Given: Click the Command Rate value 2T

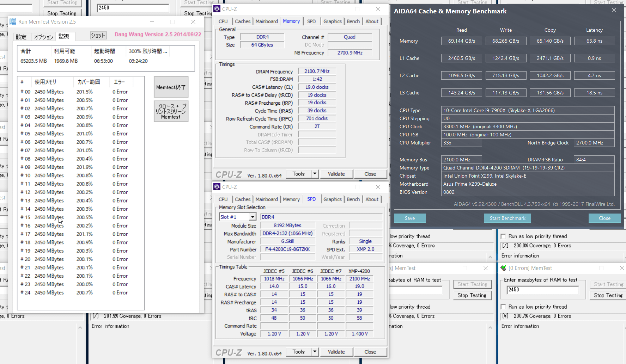Looking at the screenshot, I should pyautogui.click(x=317, y=127).
